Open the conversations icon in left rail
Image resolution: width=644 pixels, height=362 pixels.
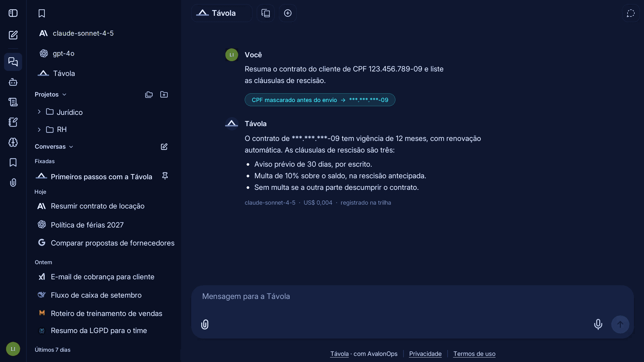13,61
